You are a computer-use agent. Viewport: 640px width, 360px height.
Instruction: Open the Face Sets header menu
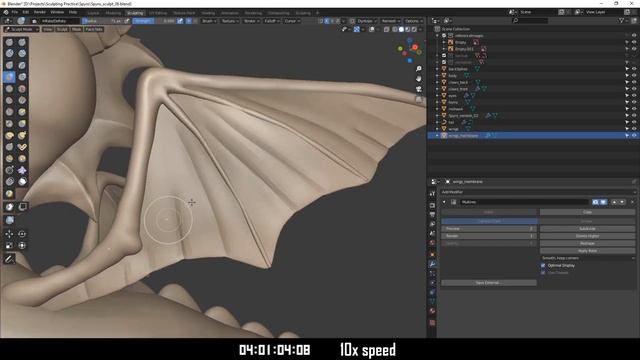tap(94, 29)
